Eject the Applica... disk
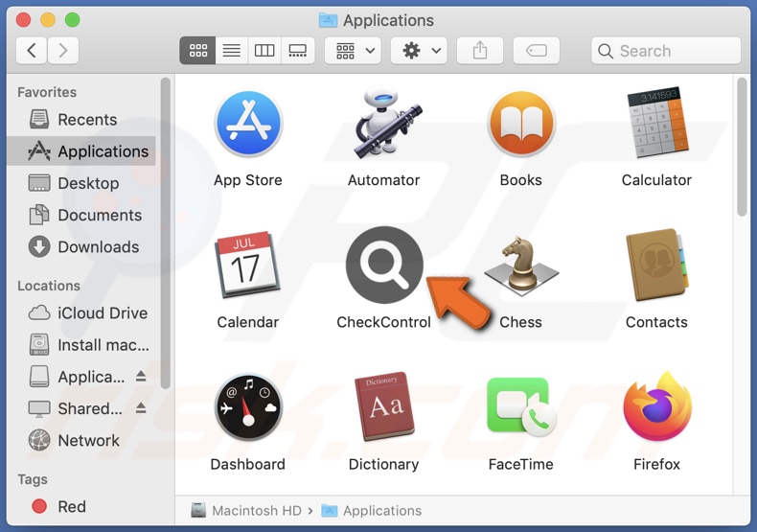757x532 pixels. [x=141, y=376]
